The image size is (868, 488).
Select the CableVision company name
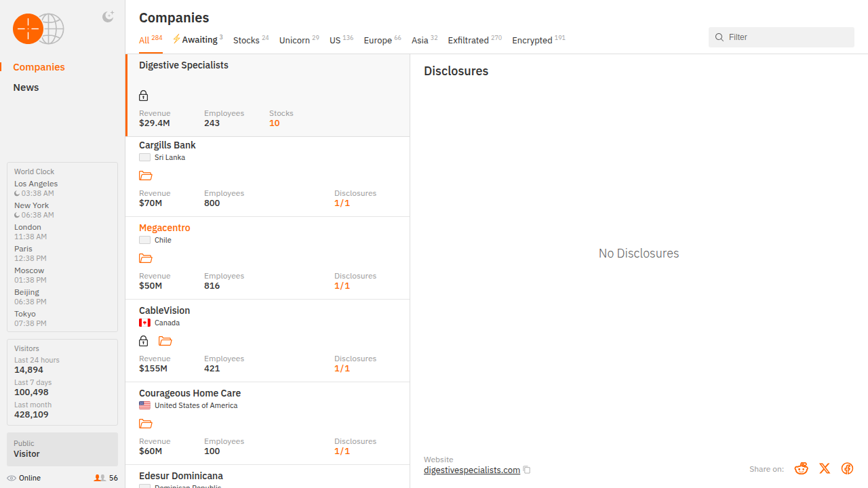(x=164, y=310)
